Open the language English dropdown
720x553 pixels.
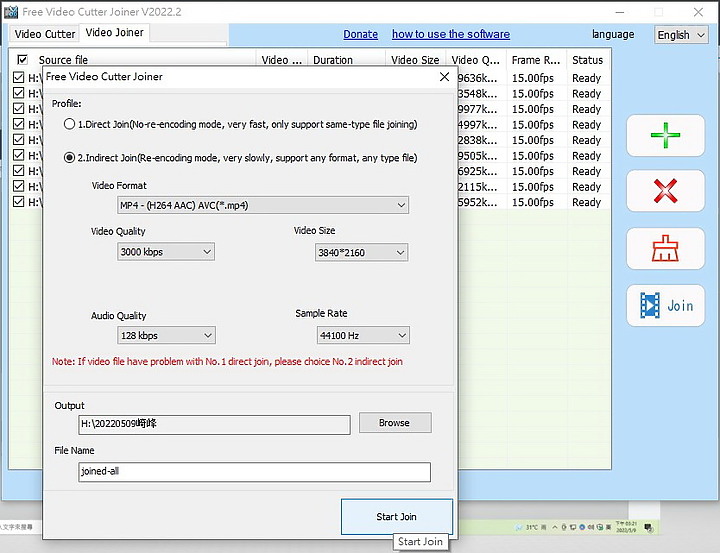[681, 35]
